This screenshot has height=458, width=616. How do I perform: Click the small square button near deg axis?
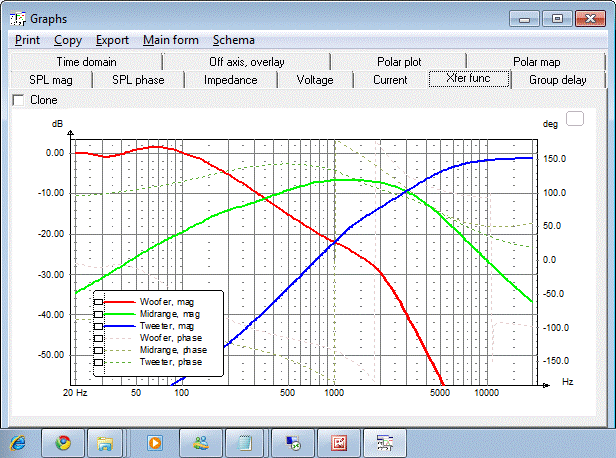[575, 119]
